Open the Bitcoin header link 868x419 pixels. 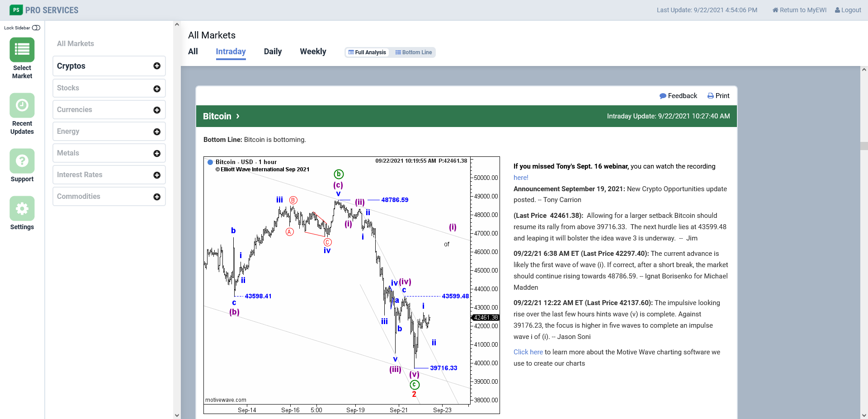(221, 116)
